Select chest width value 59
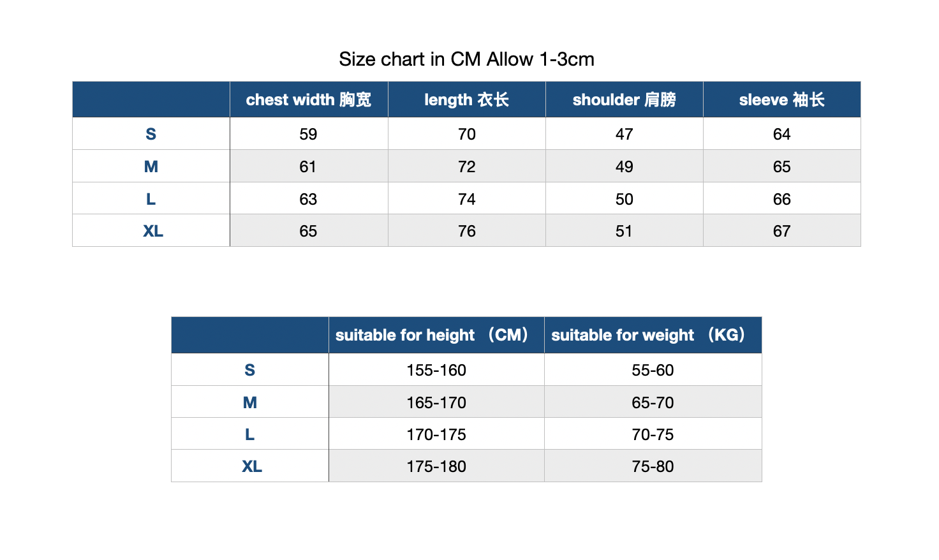The height and width of the screenshot is (560, 939). (x=308, y=134)
